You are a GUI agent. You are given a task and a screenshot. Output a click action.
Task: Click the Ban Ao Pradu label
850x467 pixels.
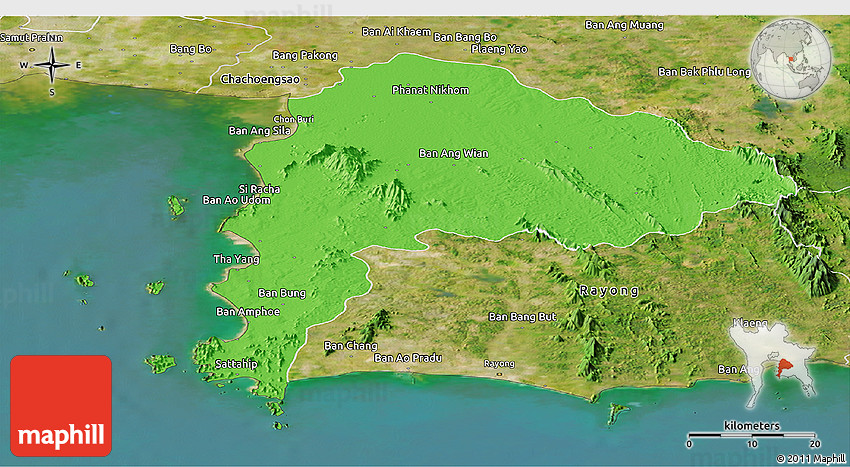click(408, 358)
